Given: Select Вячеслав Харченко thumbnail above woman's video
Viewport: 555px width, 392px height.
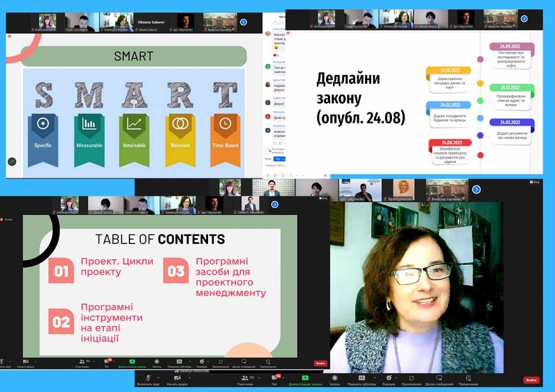Looking at the screenshot, I should (447, 190).
